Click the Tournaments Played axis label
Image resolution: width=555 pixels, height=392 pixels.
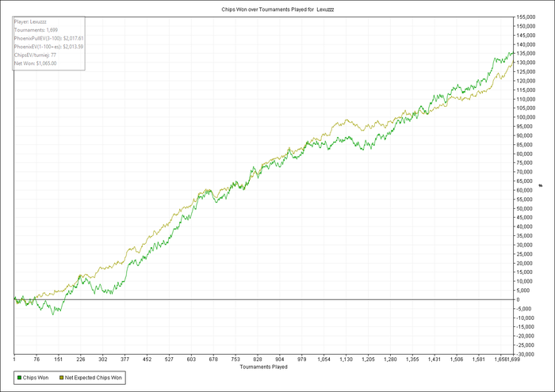264,367
